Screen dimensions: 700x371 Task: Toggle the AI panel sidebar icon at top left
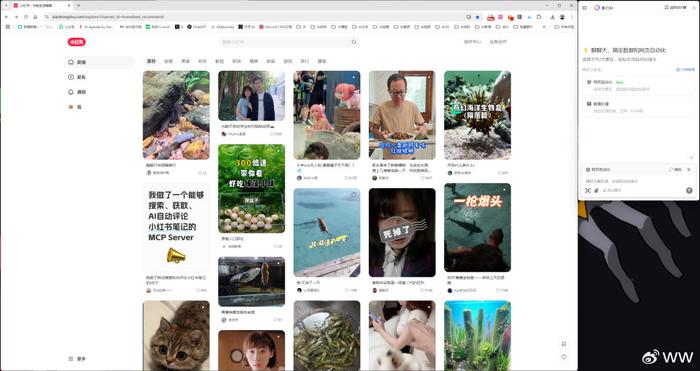pyautogui.click(x=585, y=8)
